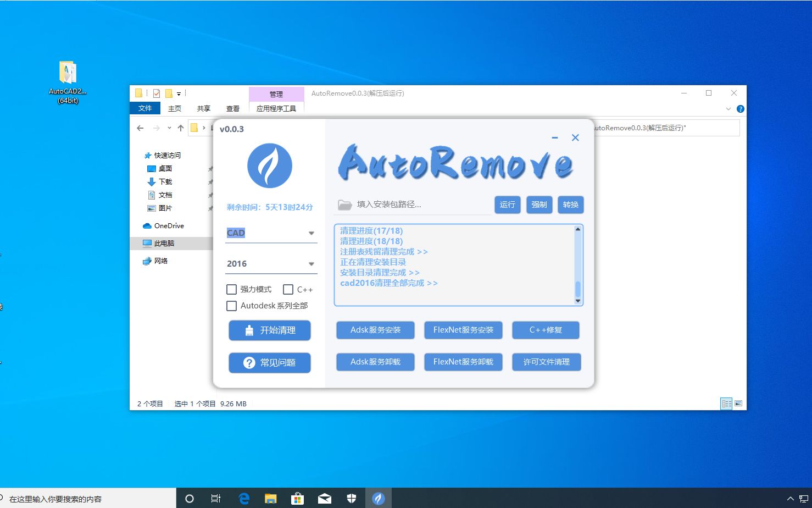Image resolution: width=812 pixels, height=508 pixels.
Task: Click 运行 button
Action: coord(508,205)
